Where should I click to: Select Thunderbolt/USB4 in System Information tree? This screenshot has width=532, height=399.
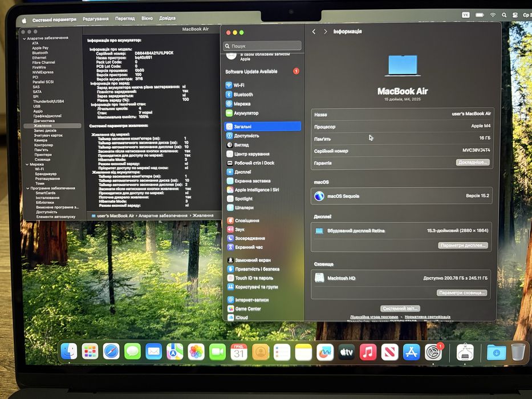(48, 101)
